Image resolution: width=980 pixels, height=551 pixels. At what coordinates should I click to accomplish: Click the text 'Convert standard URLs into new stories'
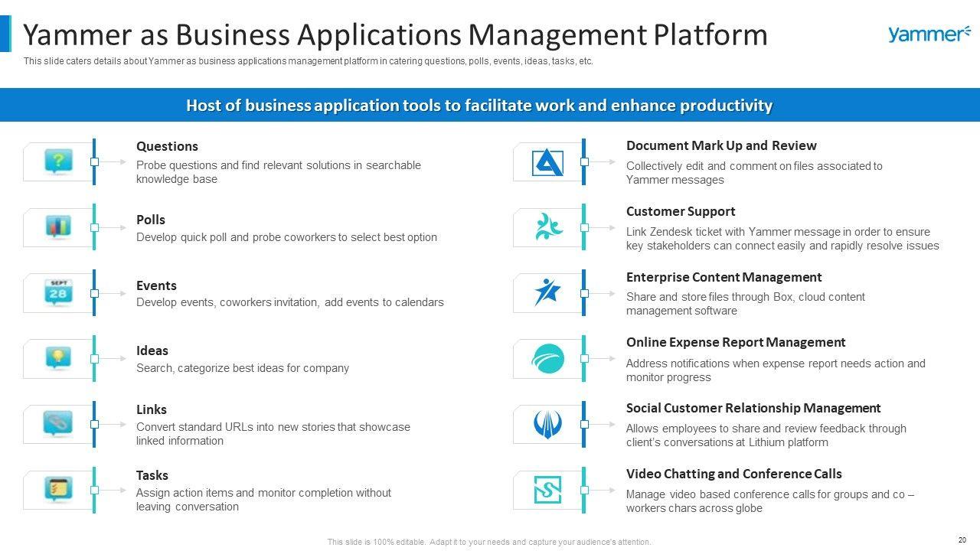(x=273, y=434)
